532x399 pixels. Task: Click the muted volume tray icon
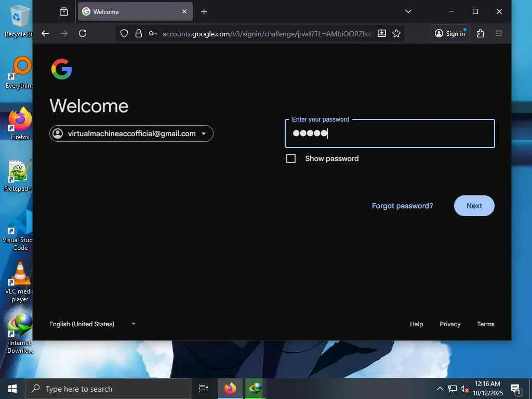tap(464, 389)
